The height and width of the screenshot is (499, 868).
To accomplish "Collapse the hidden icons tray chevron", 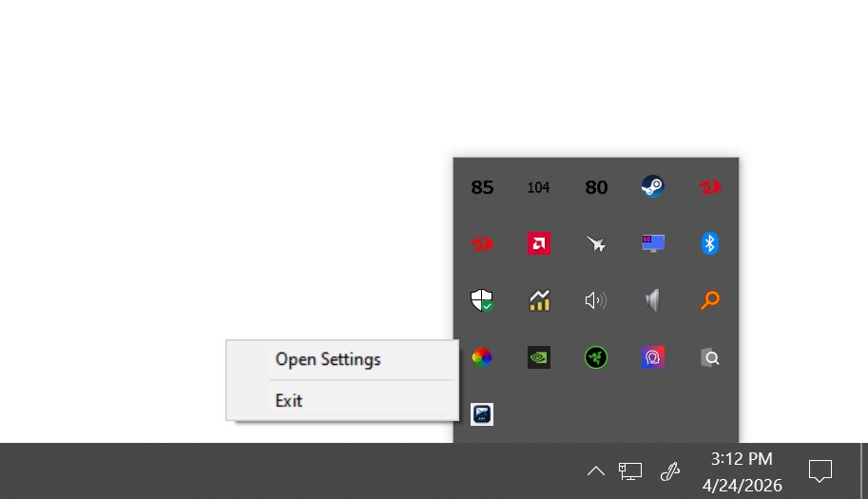I will (596, 471).
